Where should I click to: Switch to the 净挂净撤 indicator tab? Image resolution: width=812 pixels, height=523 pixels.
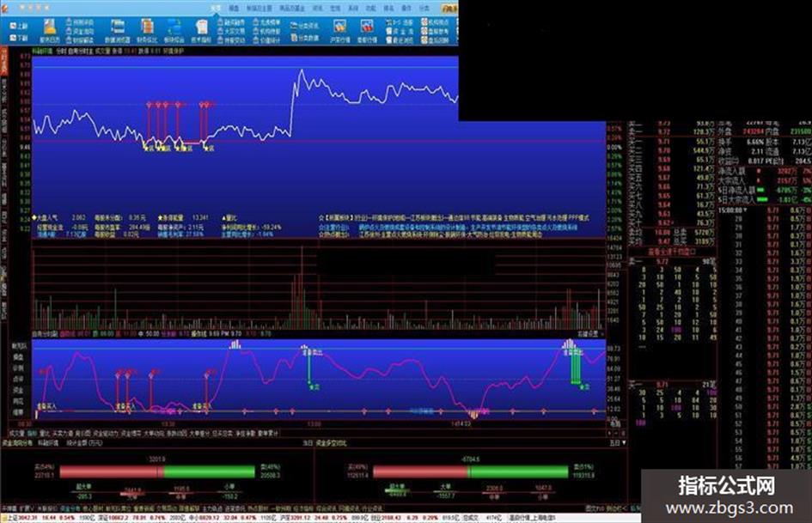coord(246,433)
